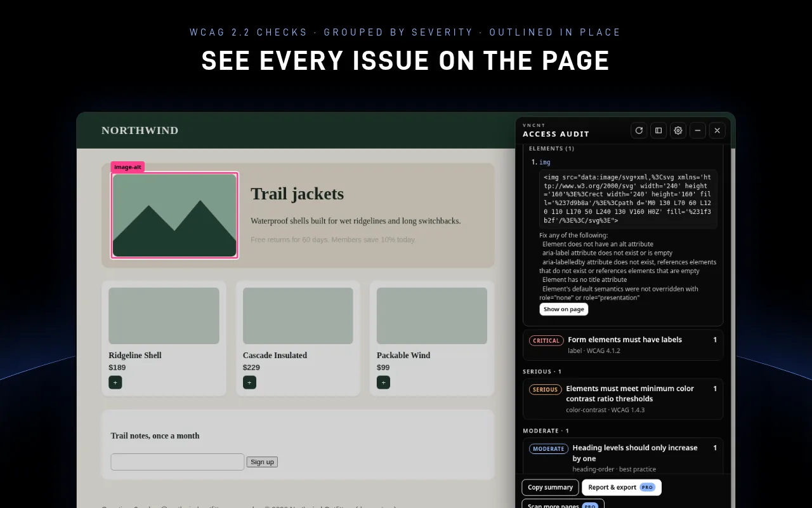Click the NORTHWIND site logo text

pos(140,130)
